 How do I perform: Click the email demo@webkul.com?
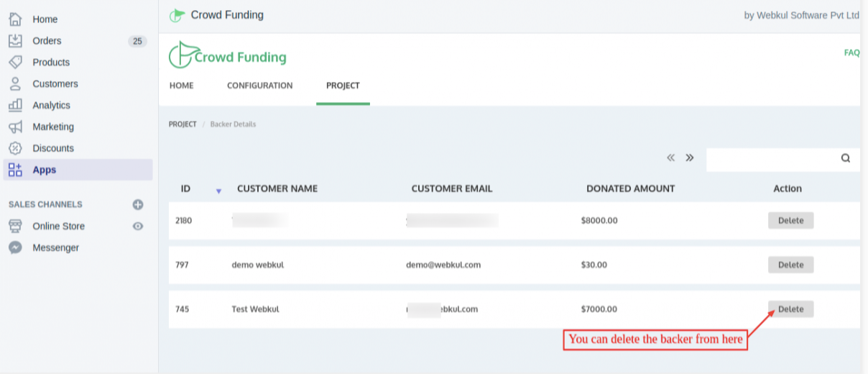443,265
